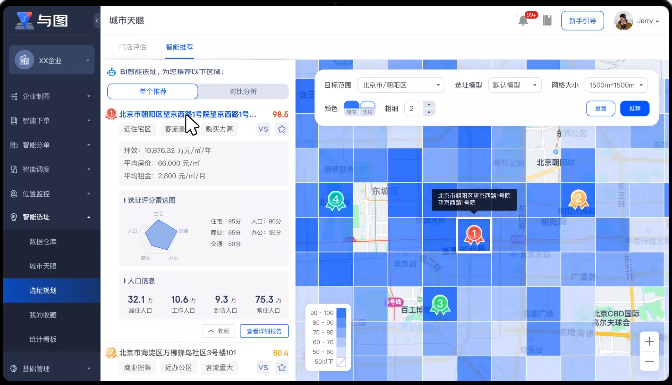Select map marker number 3
Screen dimensions: 672x385
[x=439, y=304]
